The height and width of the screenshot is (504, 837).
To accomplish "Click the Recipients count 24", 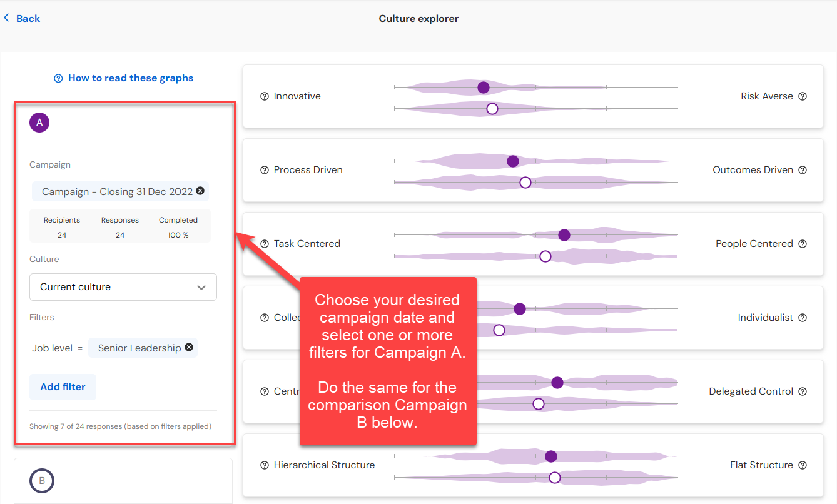I will point(62,235).
